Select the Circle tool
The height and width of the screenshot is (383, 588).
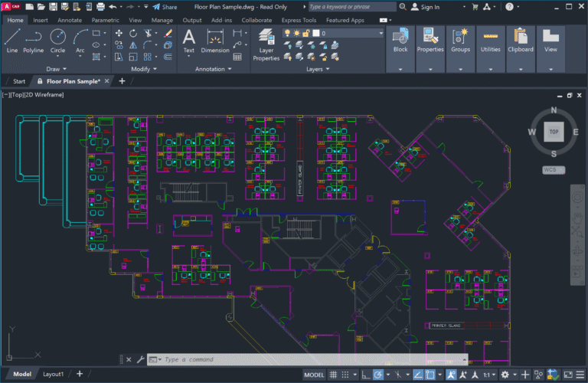point(57,41)
